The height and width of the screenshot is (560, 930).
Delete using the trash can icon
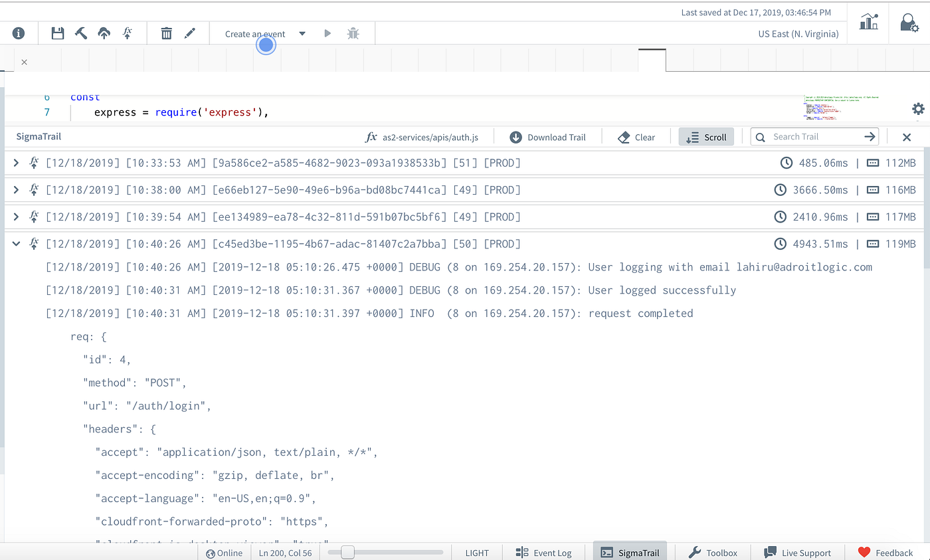coord(166,33)
